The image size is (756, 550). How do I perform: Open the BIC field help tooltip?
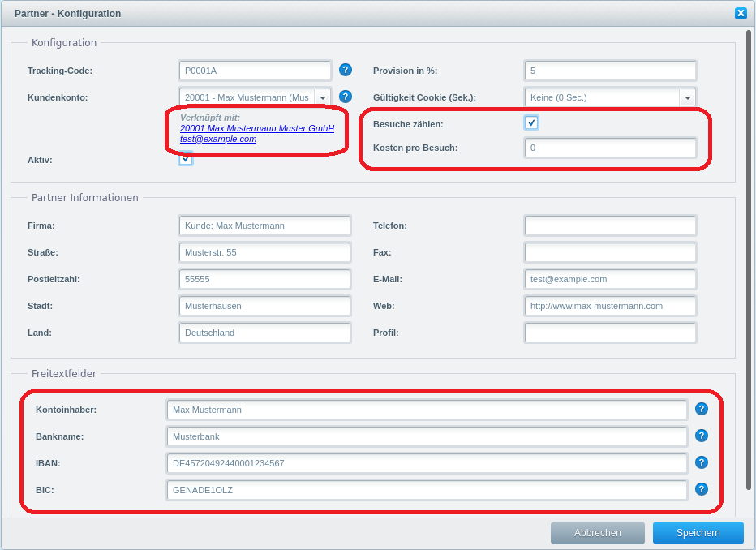702,489
